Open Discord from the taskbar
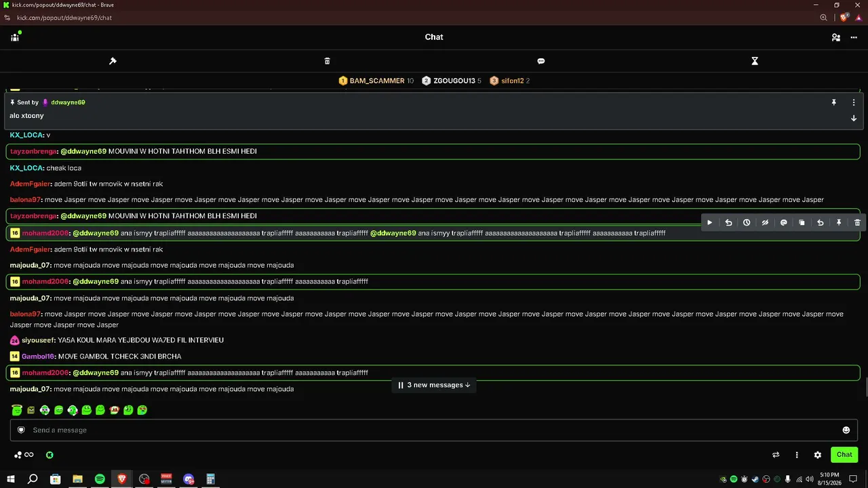 click(x=189, y=479)
